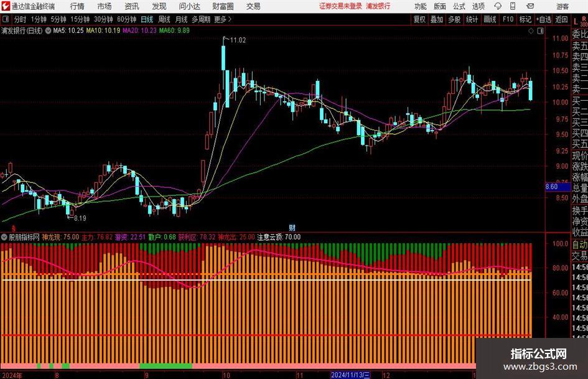Click the 复权 button

tap(419, 19)
